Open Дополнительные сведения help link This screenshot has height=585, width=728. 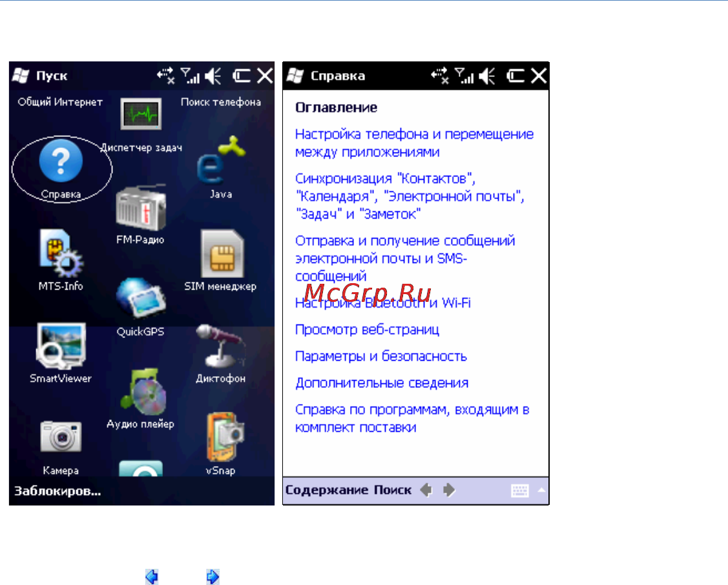(x=382, y=383)
